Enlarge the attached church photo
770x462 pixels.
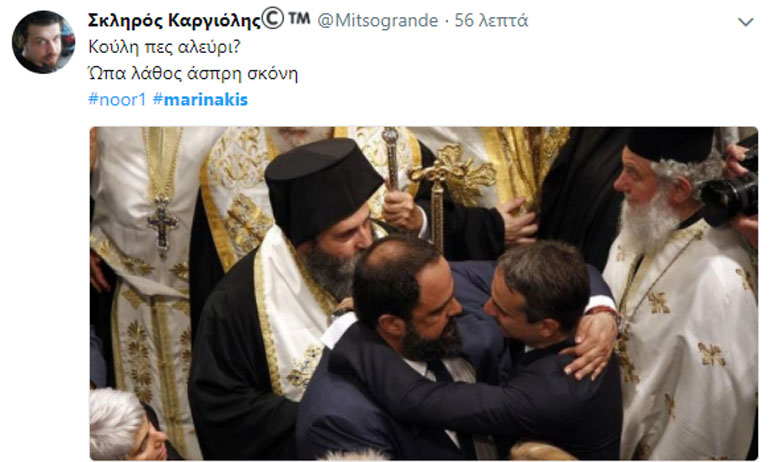click(x=423, y=294)
